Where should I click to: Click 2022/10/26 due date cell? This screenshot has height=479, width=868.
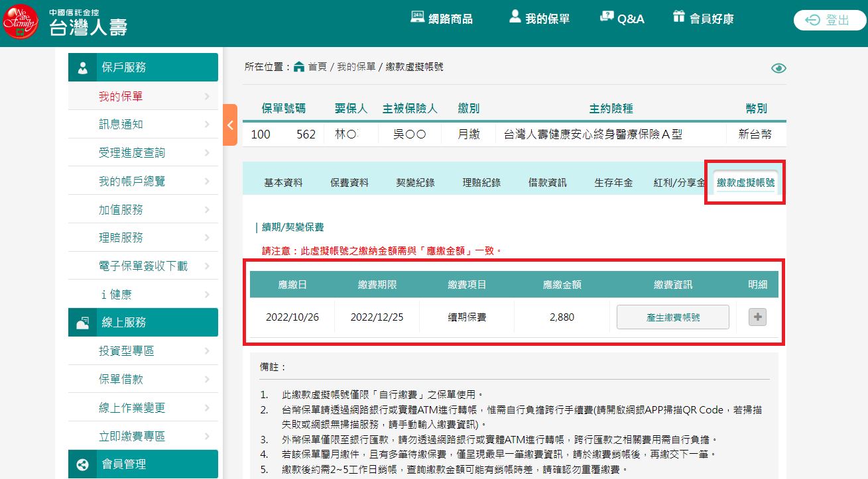click(x=292, y=317)
